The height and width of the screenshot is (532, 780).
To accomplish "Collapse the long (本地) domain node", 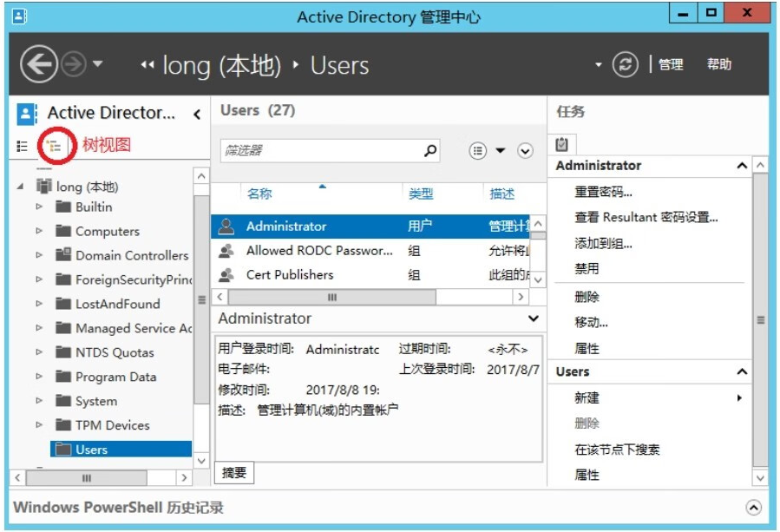I will click(21, 187).
